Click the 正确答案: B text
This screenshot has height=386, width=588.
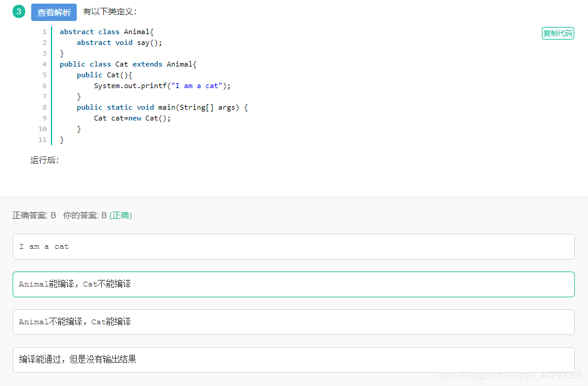(x=34, y=215)
